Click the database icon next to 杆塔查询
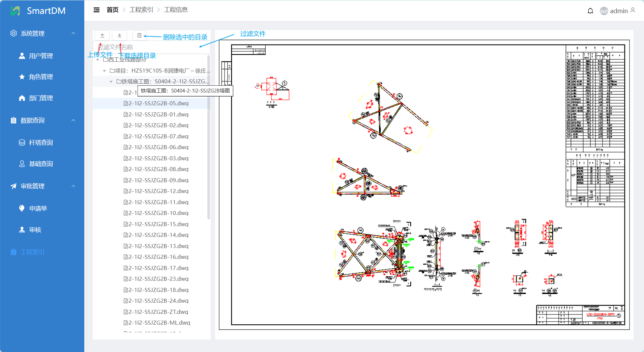 coord(22,142)
